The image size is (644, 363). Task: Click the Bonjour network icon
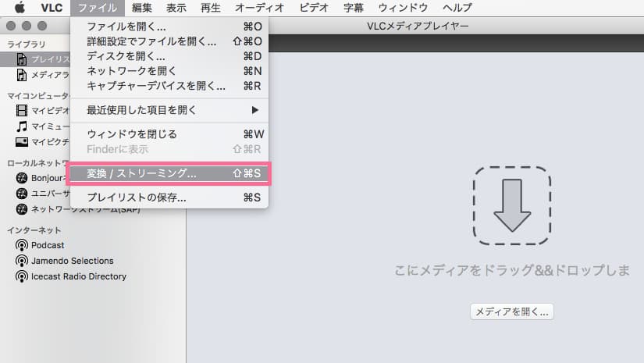[22, 178]
